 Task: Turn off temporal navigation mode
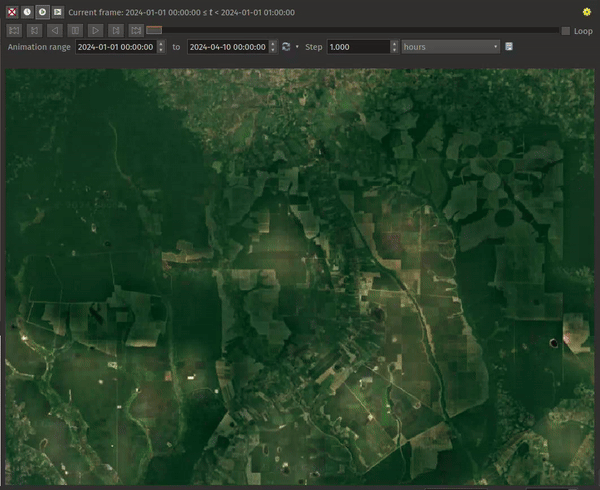point(12,12)
